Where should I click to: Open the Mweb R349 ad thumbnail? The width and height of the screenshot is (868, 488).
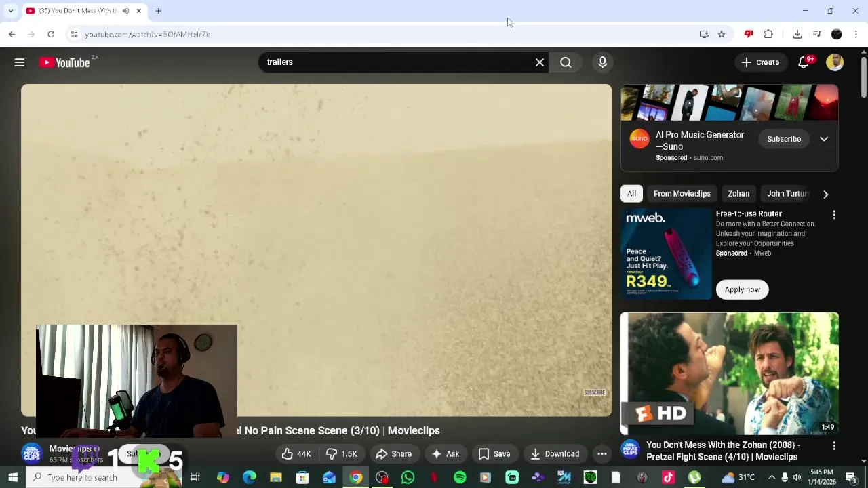(667, 253)
